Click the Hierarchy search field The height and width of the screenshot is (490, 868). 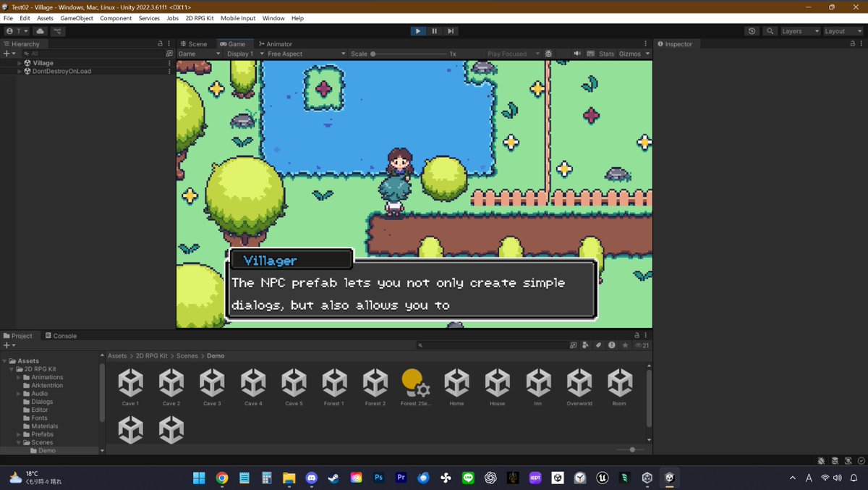coord(93,54)
